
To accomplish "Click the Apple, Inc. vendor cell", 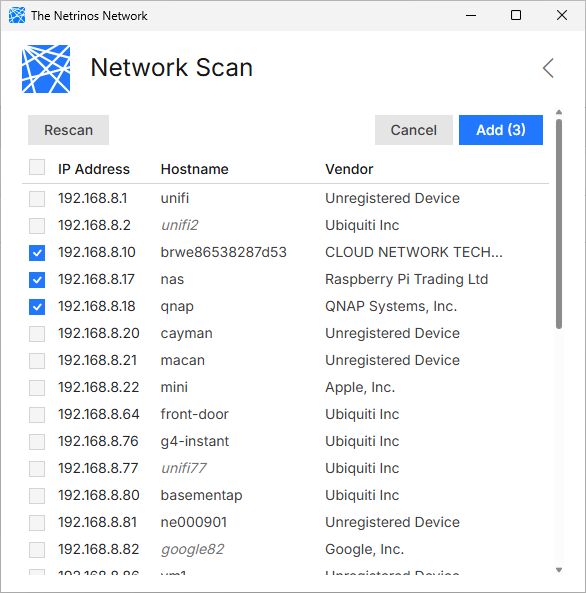I will coord(360,387).
